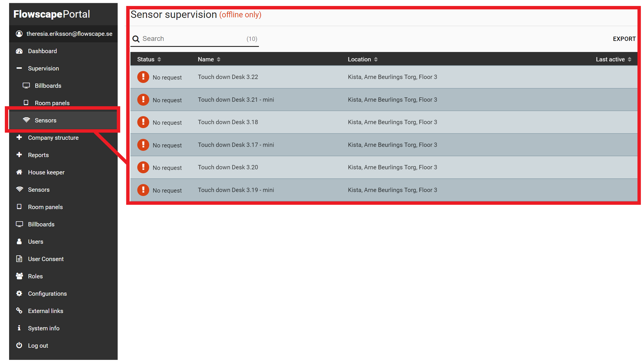Click the wifi icon of Supervision Sensors
This screenshot has width=644, height=363.
click(26, 120)
